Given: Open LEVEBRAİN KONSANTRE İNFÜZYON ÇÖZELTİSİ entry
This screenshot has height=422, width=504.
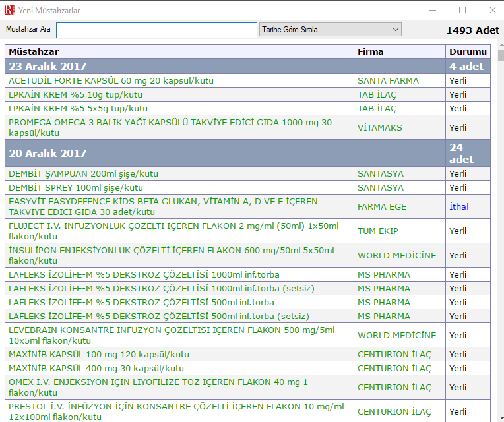Looking at the screenshot, I should pyautogui.click(x=171, y=335).
